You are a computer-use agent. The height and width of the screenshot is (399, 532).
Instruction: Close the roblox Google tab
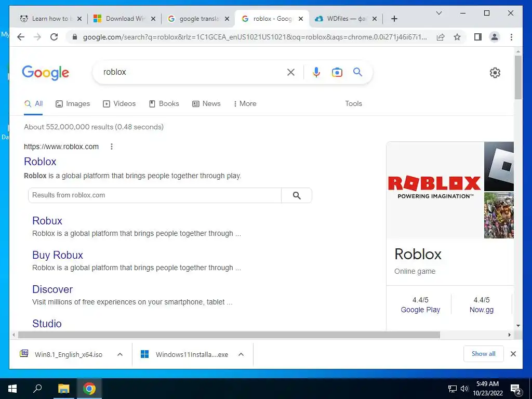[301, 19]
